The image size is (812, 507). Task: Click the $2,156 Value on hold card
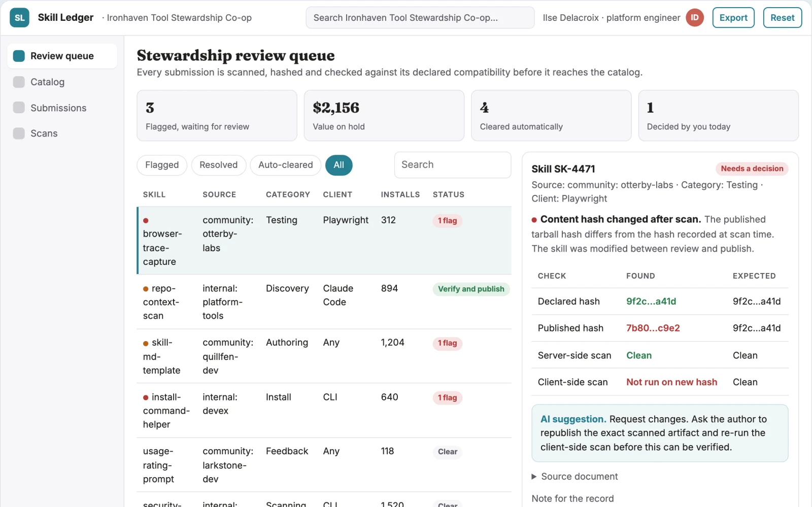click(384, 116)
